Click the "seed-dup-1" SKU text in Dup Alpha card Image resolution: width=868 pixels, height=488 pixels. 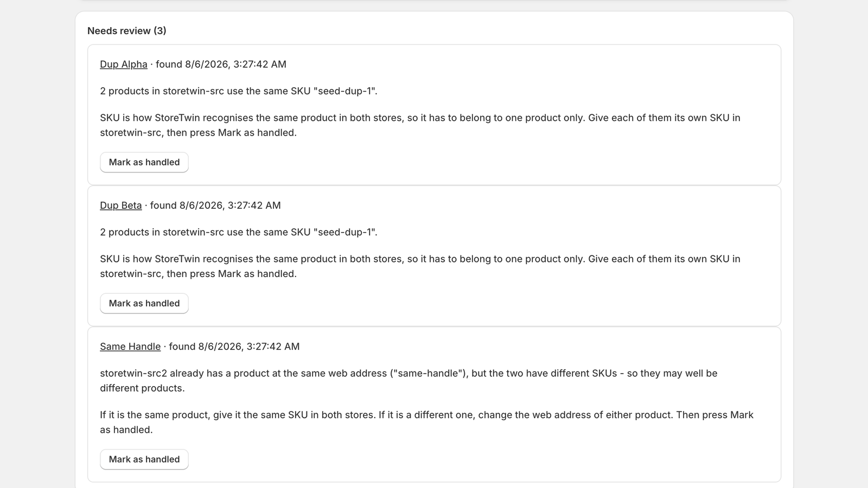(344, 91)
